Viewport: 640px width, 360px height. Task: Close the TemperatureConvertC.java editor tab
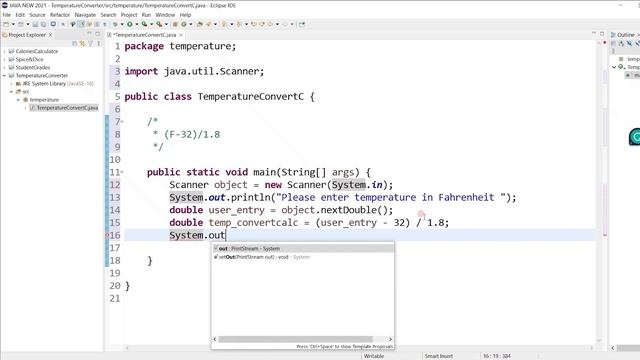coord(181,35)
